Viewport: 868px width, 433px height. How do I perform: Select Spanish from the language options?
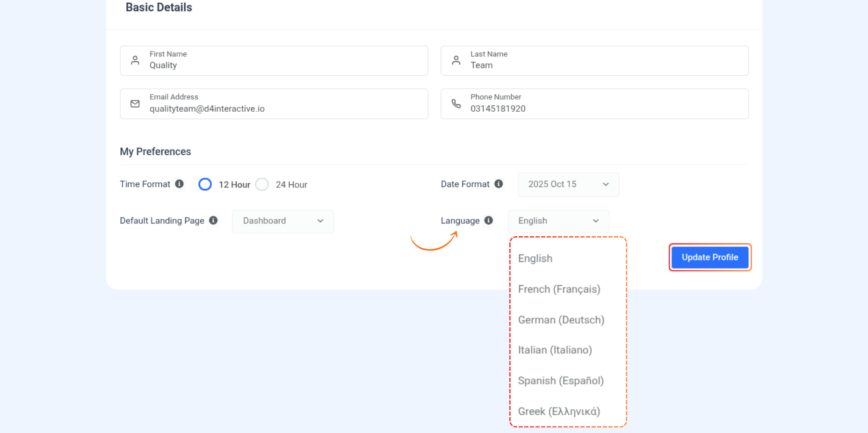(x=561, y=381)
